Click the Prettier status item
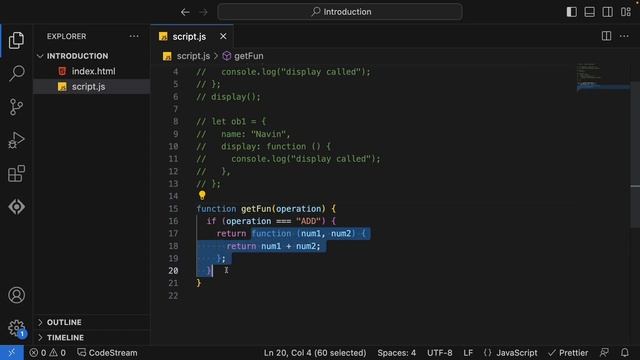The width and height of the screenshot is (640, 360). 568,353
